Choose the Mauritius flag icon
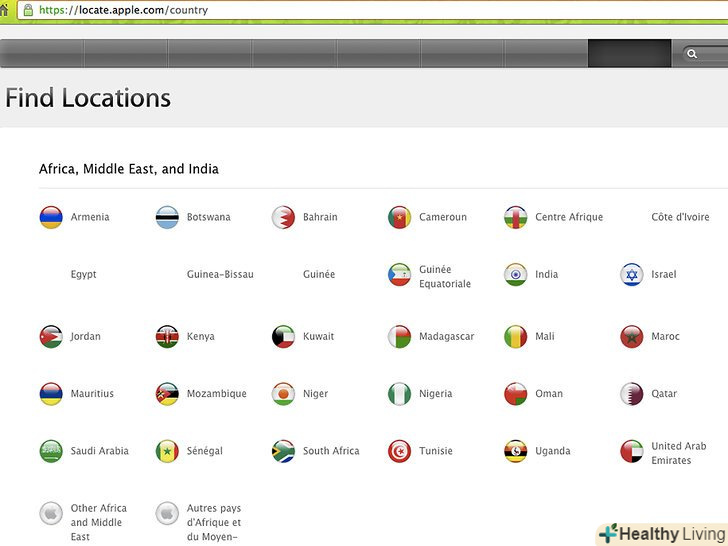Screen dimensions: 728x546 51,394
